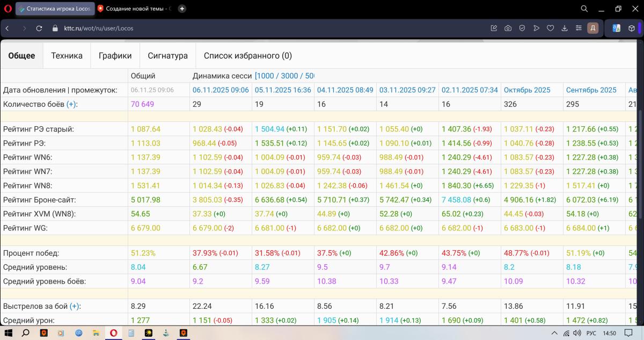Expand the plus next to Выстрелов за бой

[75, 306]
